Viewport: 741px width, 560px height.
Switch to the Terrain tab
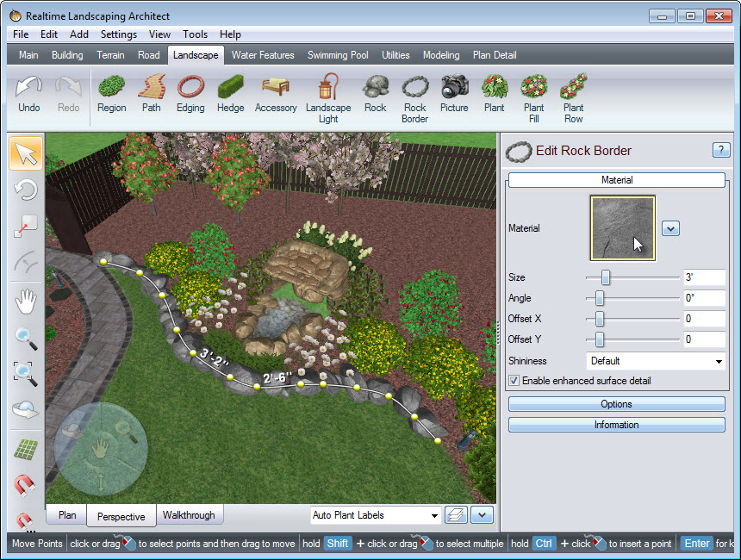coord(110,55)
